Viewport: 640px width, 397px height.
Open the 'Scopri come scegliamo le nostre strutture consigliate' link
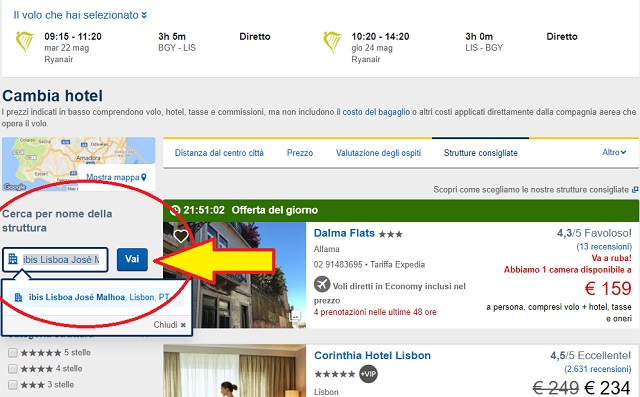coord(531,190)
